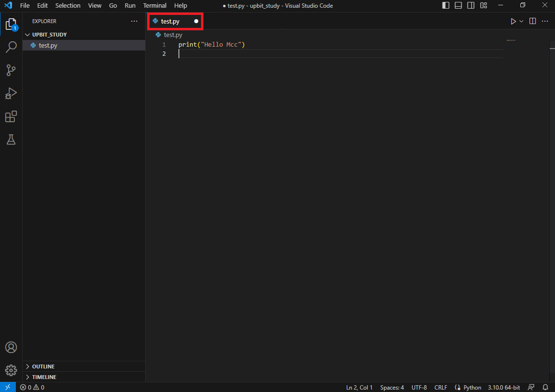Click the test.py breadcrumb
The height and width of the screenshot is (392, 555).
tap(169, 35)
